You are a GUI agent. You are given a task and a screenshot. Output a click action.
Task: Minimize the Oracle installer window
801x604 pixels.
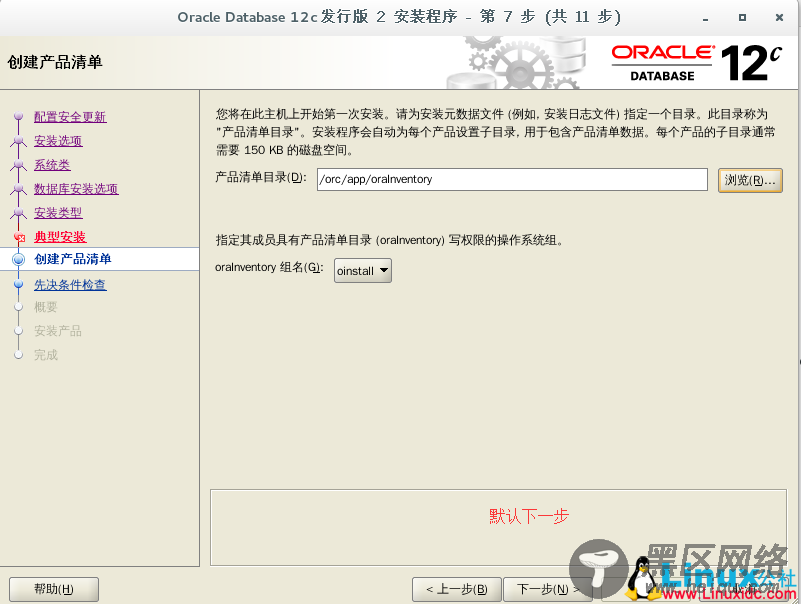click(x=705, y=18)
